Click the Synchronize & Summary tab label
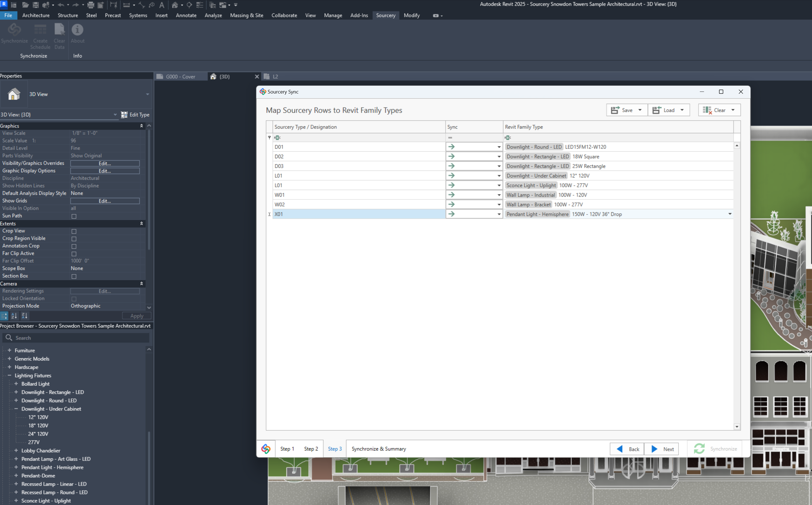812x505 pixels. coord(379,449)
